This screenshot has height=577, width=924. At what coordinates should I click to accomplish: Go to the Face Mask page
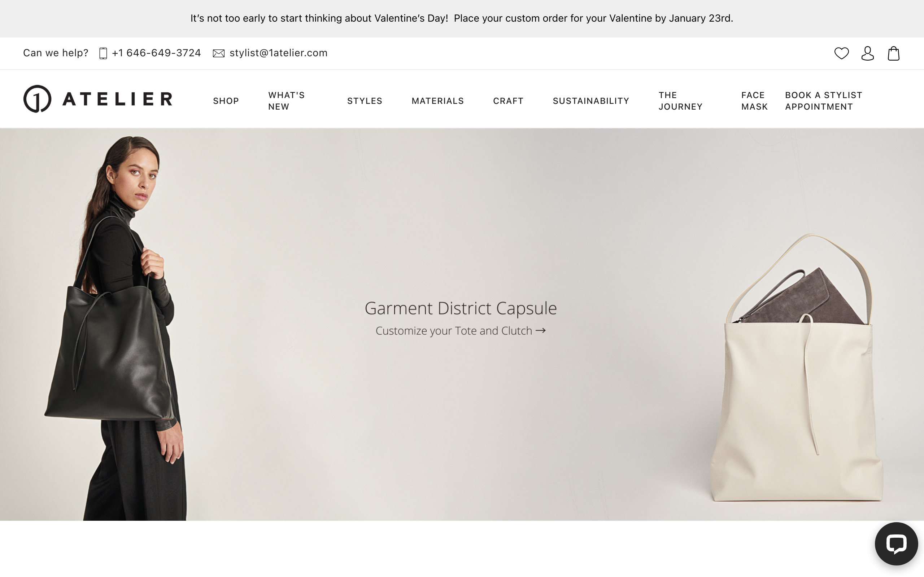coord(754,101)
